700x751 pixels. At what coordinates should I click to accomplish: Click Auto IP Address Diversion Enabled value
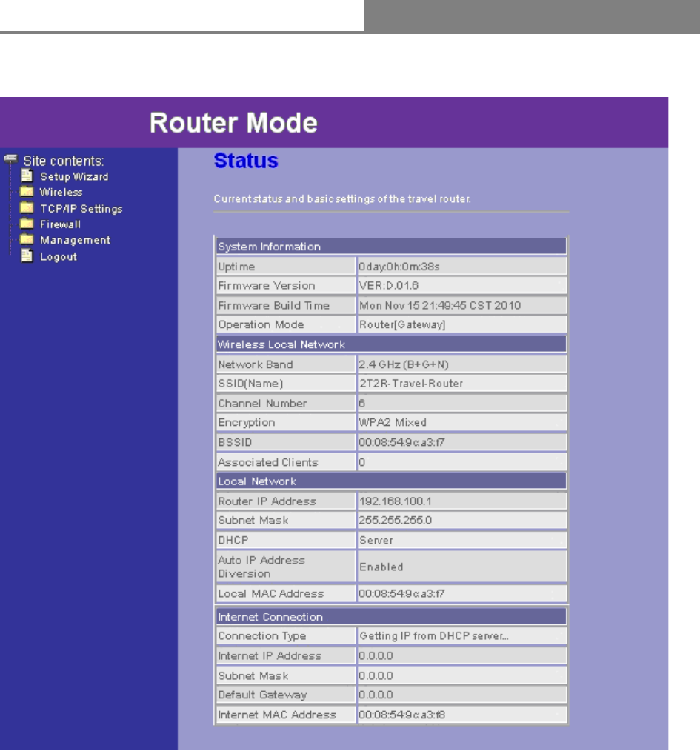(x=381, y=567)
